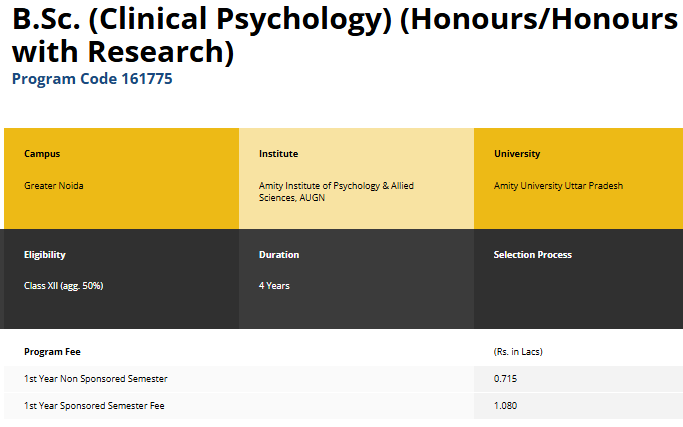Click Amity Institute of Psychology & Allied Sciences
This screenshot has width=683, height=427.
336,192
